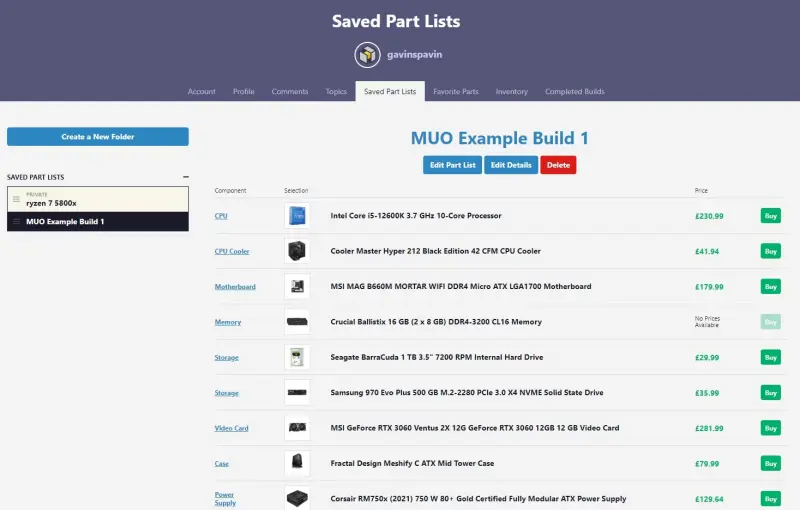Image resolution: width=800 pixels, height=510 pixels.
Task: Buy the Intel Core i5-12600K processor
Action: (x=770, y=216)
